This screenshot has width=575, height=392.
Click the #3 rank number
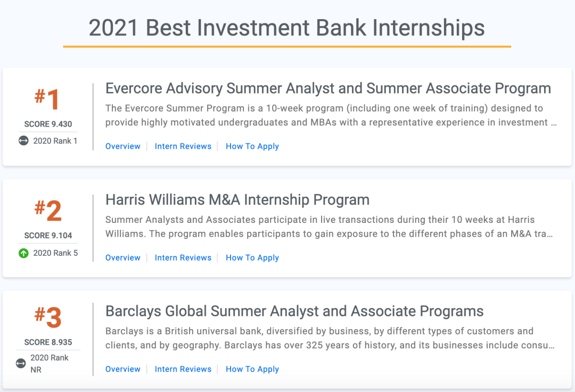tap(48, 318)
